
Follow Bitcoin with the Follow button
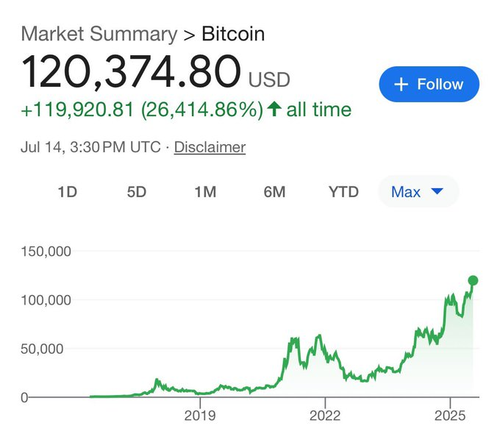coord(429,84)
